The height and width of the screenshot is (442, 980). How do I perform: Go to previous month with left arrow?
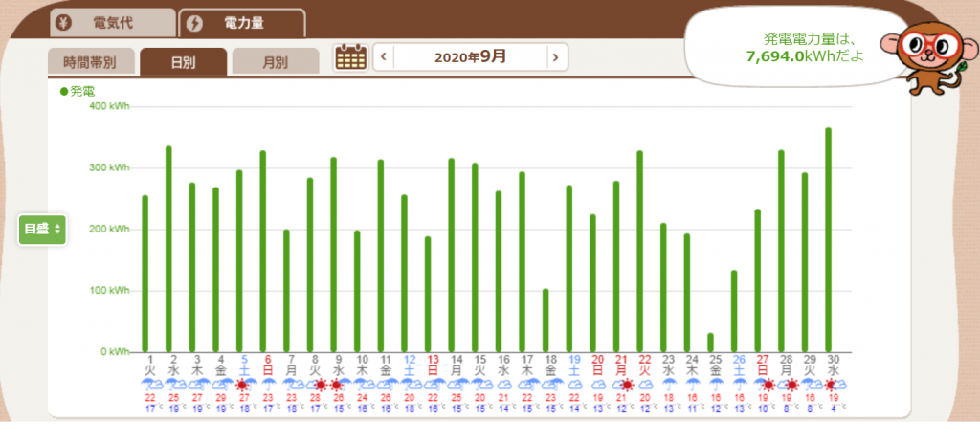pos(383,57)
